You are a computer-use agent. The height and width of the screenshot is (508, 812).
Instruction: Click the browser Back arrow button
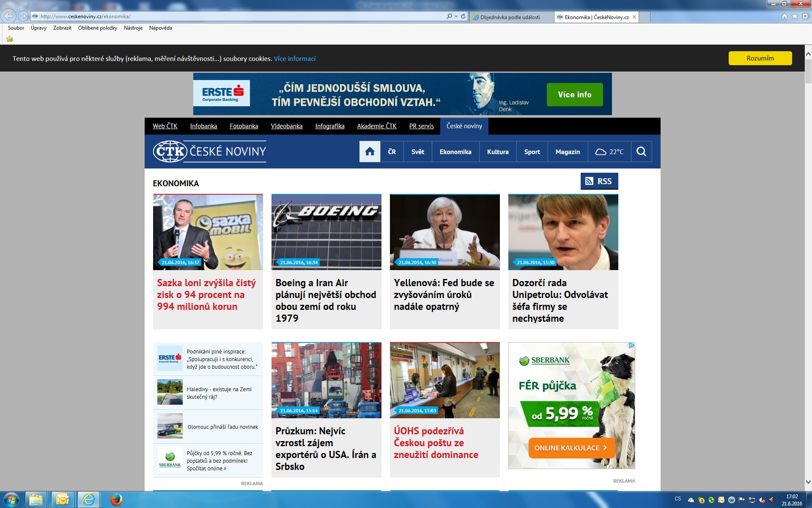pos(9,16)
